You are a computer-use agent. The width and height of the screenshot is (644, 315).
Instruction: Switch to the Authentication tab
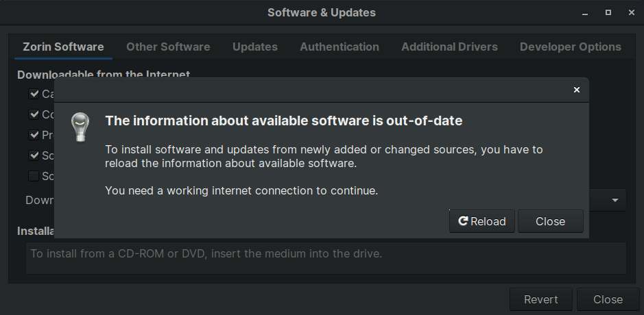tap(339, 47)
